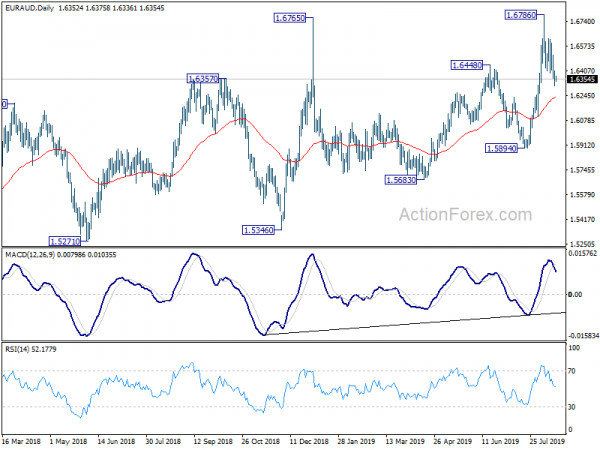Click the 11 Jun 2019 date label
Image resolution: width=600 pixels, height=450 pixels.
coord(500,441)
